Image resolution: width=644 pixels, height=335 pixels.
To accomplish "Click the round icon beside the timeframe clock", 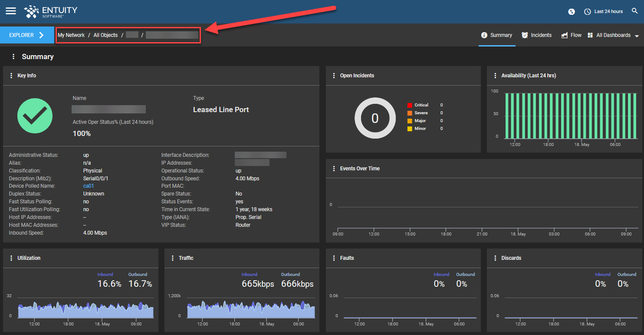I will (x=572, y=12).
